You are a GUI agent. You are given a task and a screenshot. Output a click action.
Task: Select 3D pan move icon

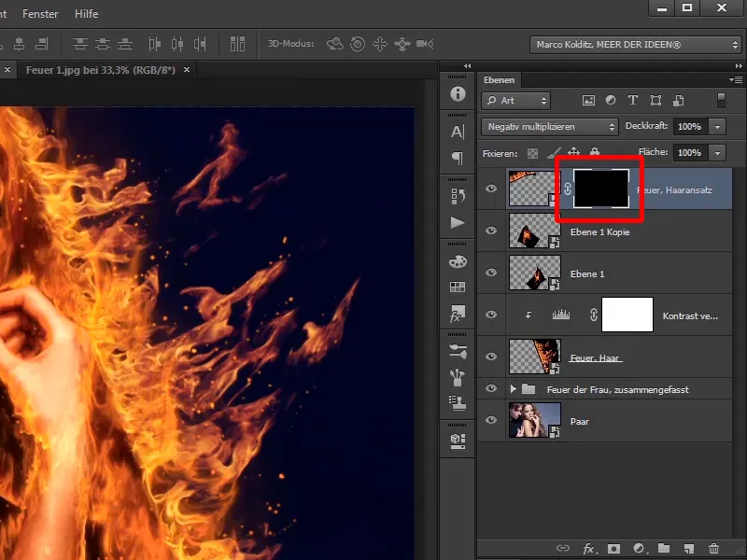[380, 44]
